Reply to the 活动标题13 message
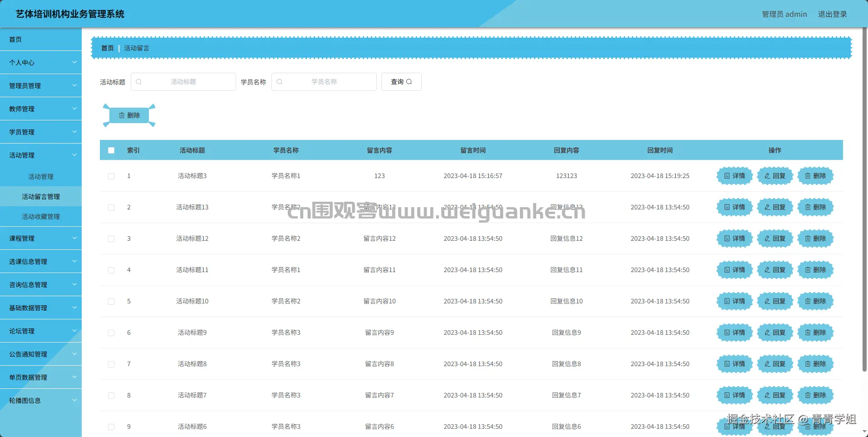The height and width of the screenshot is (437, 868). click(x=775, y=207)
